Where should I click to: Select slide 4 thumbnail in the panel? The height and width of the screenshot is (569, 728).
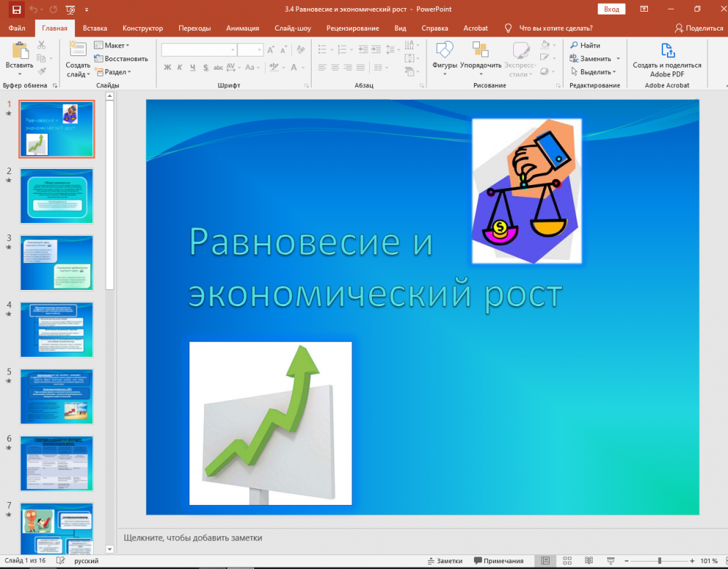57,330
